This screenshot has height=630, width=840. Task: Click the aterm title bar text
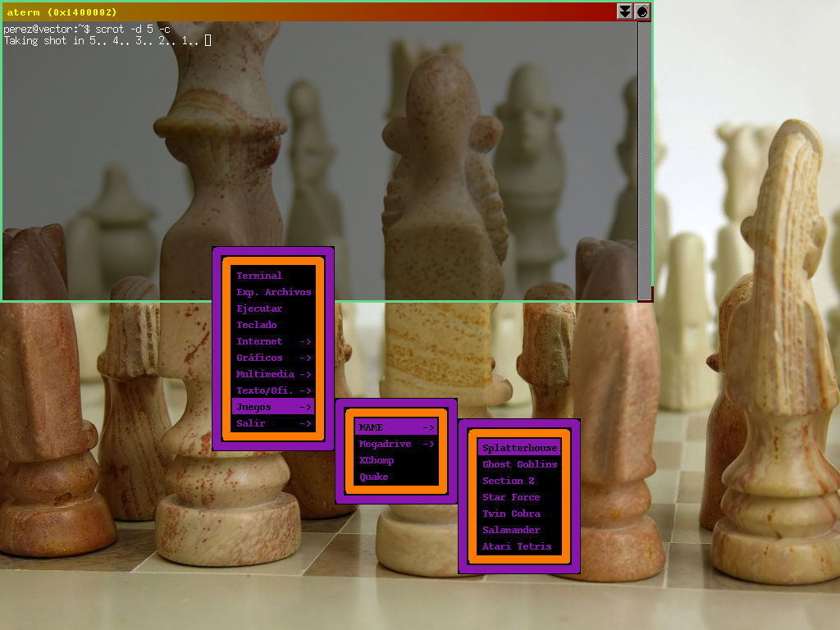(x=62, y=11)
